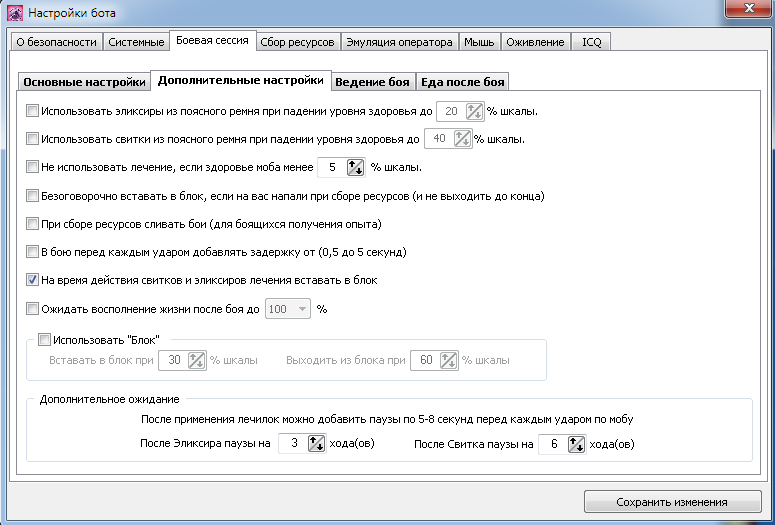The height and width of the screenshot is (525, 775).
Task: Click the bot app icon in title bar
Action: point(15,13)
